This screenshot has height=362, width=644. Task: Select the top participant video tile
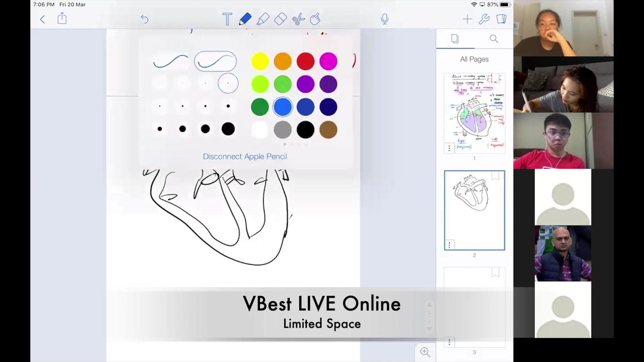coord(563,28)
